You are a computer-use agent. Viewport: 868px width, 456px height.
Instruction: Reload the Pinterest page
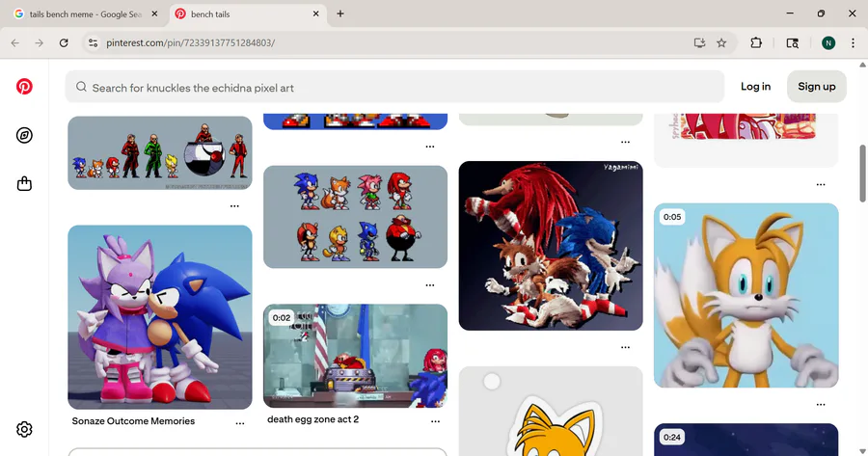point(64,42)
